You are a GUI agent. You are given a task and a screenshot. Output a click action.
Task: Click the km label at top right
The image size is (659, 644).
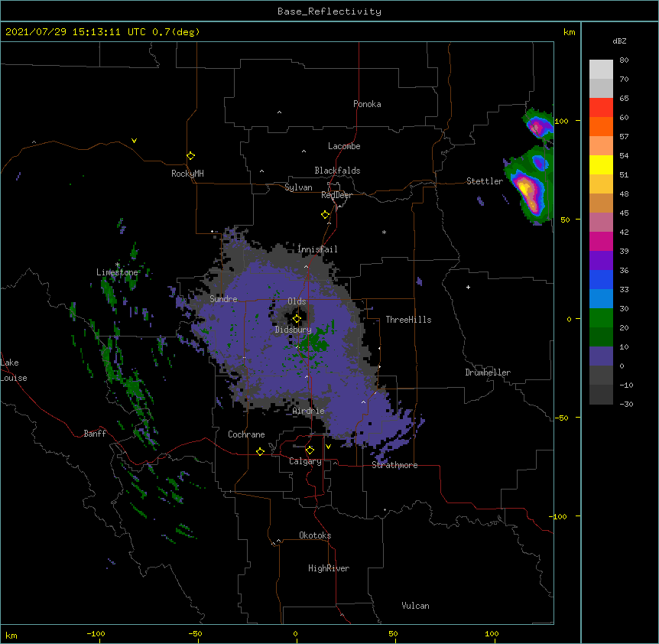click(569, 32)
